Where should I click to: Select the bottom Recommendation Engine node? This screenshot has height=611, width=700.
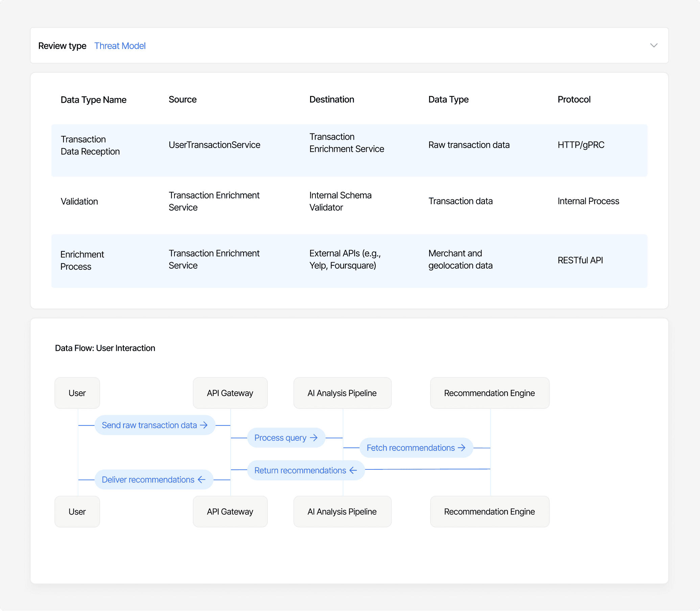pos(489,511)
